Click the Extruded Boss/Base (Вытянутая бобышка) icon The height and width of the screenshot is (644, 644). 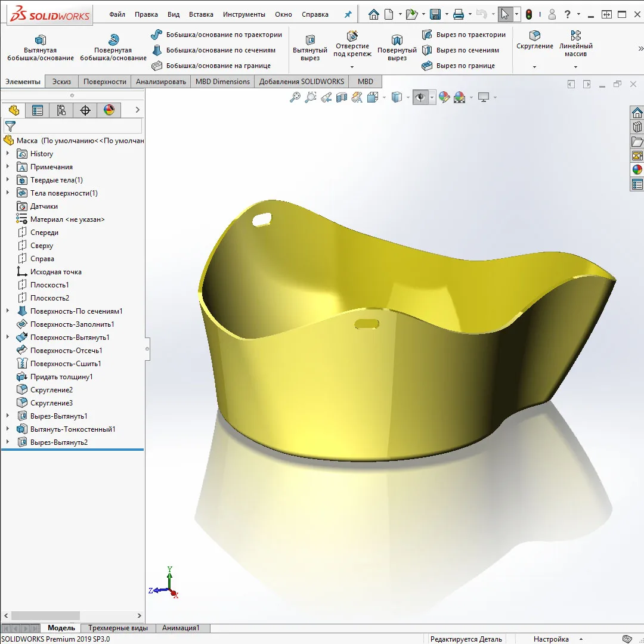[x=41, y=41]
